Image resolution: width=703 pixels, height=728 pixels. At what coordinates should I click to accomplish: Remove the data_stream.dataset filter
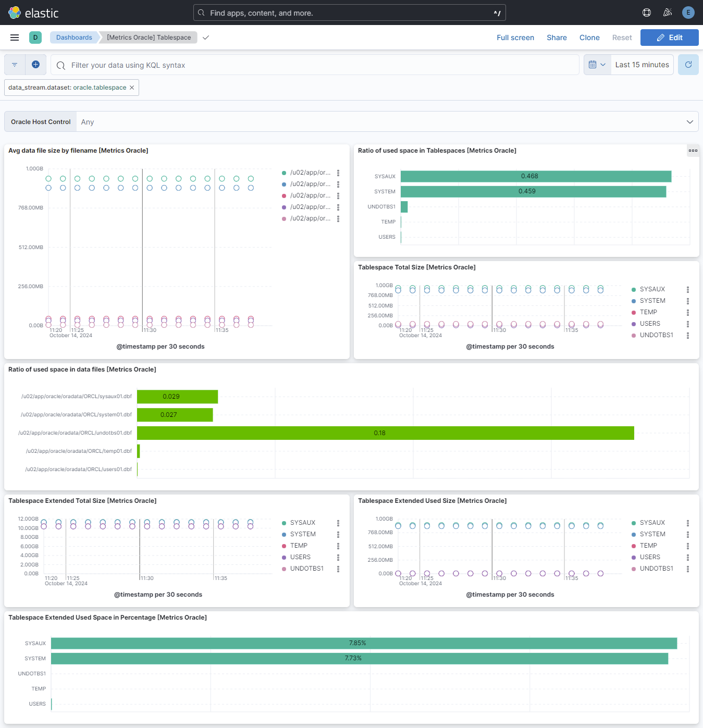132,88
